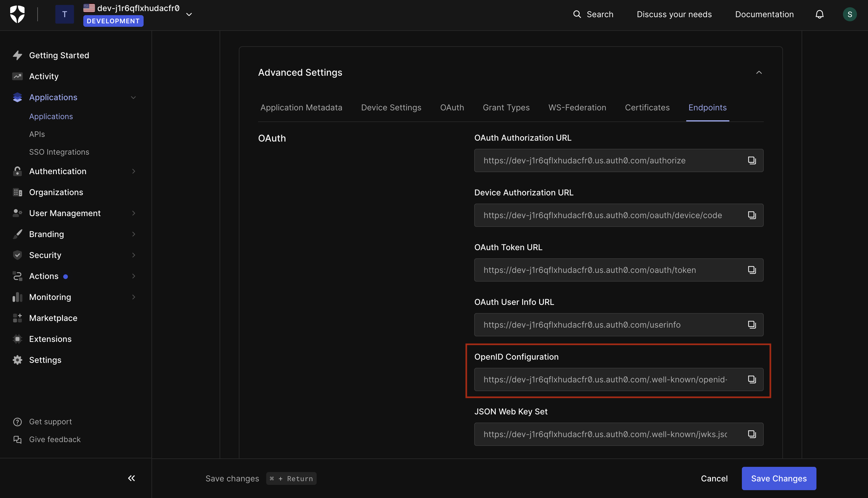Expand the Branding menu chevron
The height and width of the screenshot is (498, 868).
click(133, 234)
